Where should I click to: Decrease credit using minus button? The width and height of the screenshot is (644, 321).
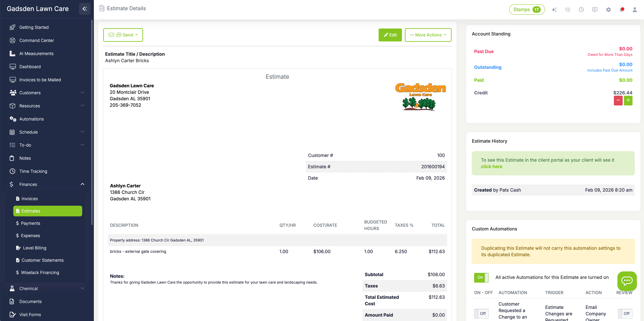pos(618,100)
